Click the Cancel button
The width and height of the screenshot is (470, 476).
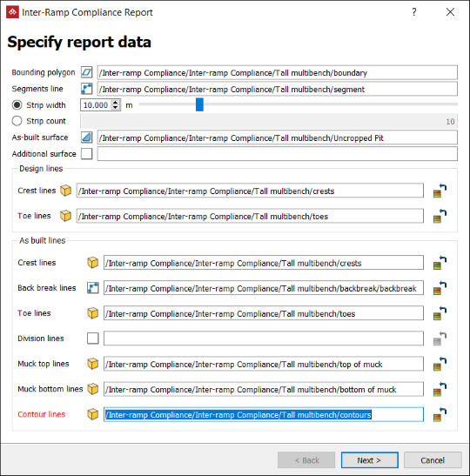(x=433, y=460)
